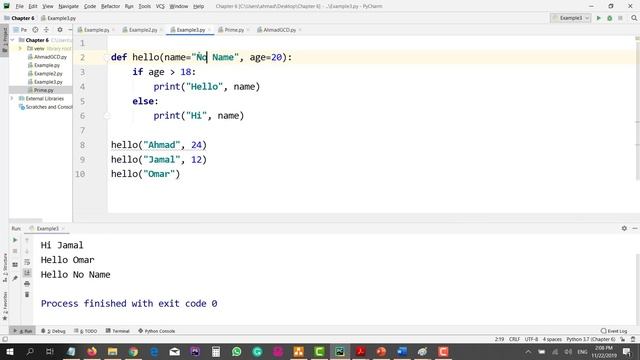Switch to AhmadGCD.py editor tab
This screenshot has height=360, width=640.
279,30
